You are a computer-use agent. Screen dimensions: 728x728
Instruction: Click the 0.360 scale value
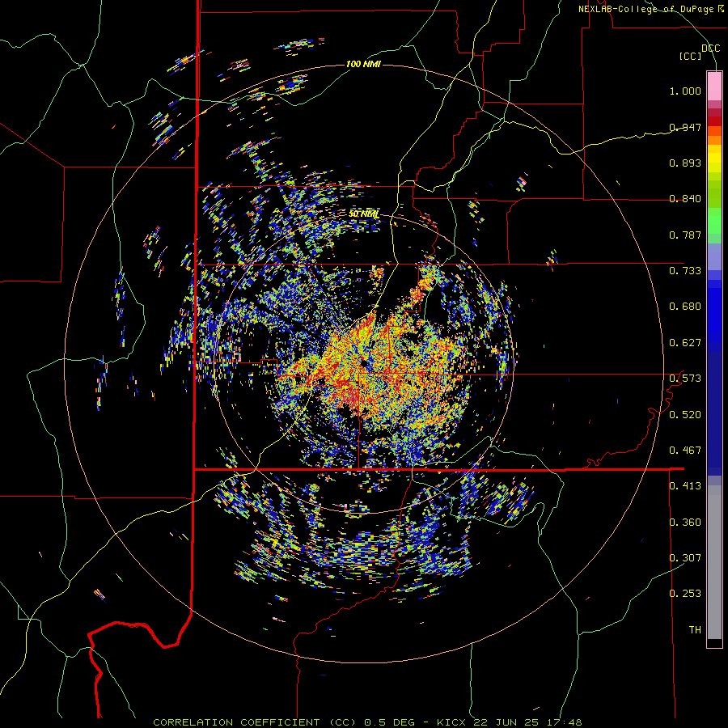click(685, 523)
